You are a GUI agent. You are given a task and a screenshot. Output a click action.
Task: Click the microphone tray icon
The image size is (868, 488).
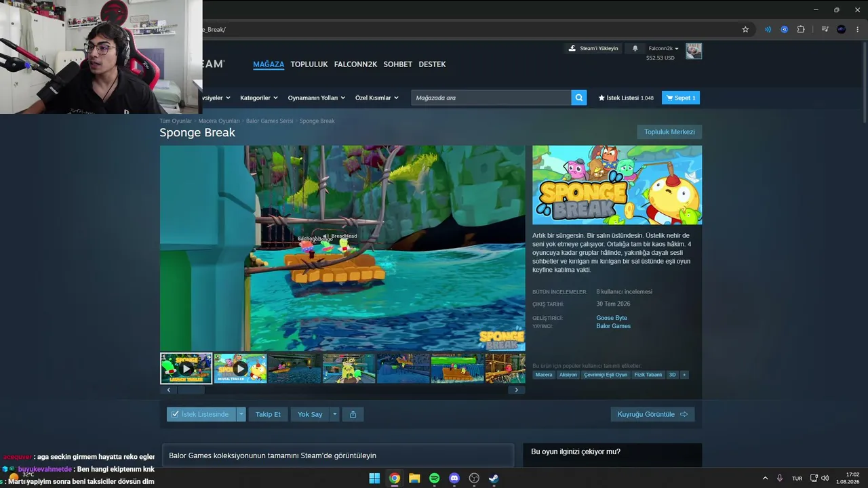coord(780,479)
